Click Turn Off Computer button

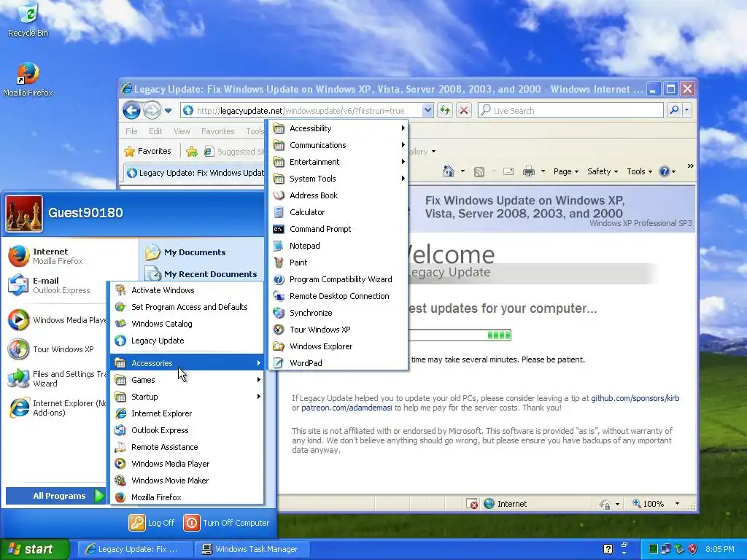227,523
